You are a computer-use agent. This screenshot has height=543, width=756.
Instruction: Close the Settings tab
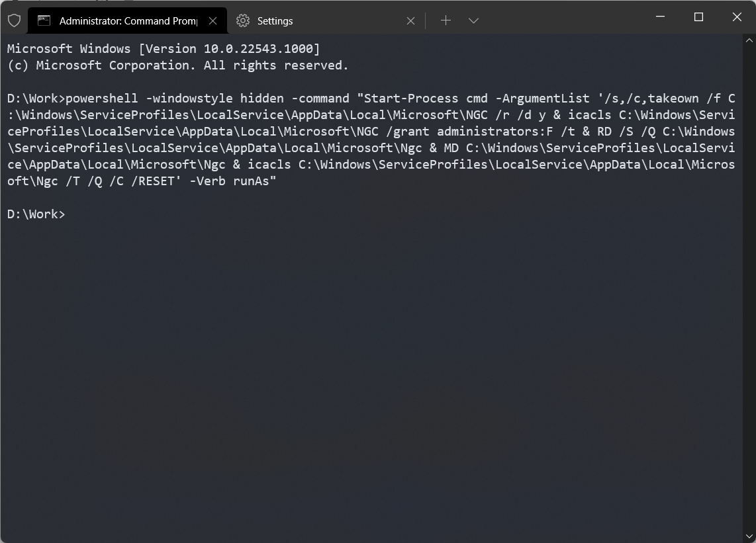(410, 21)
